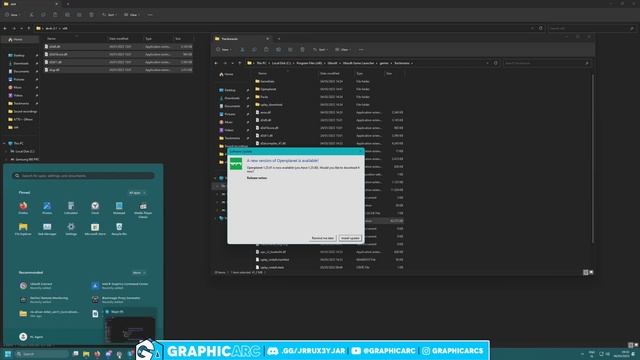This screenshot has height=360, width=640.
Task: Add new tab in Trackmania explorer window
Action: (279, 39)
